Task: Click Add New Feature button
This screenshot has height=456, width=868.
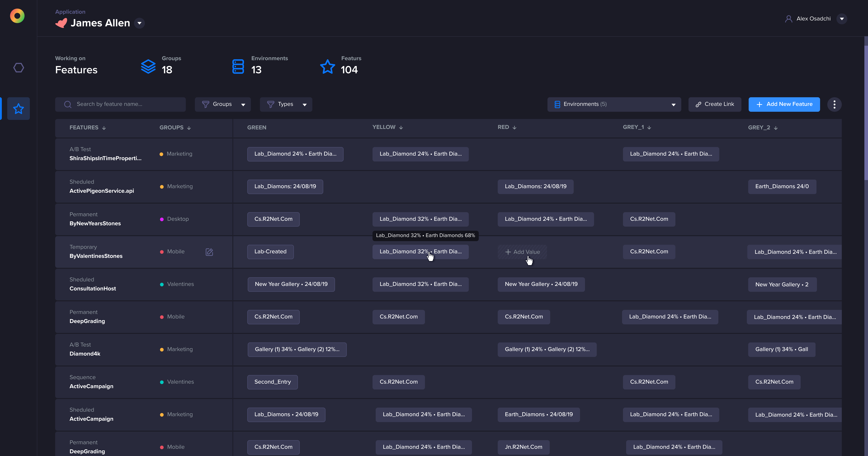Action: pyautogui.click(x=784, y=104)
